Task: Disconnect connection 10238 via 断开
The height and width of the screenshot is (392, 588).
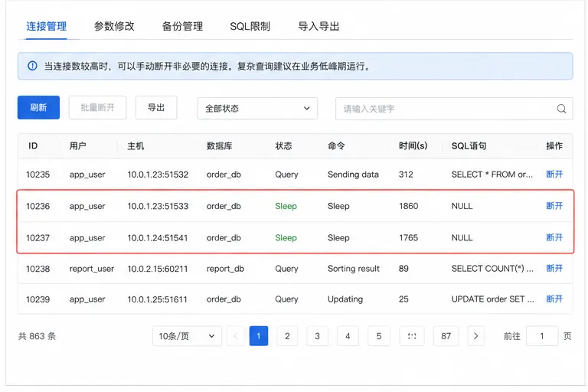Action: [x=554, y=268]
